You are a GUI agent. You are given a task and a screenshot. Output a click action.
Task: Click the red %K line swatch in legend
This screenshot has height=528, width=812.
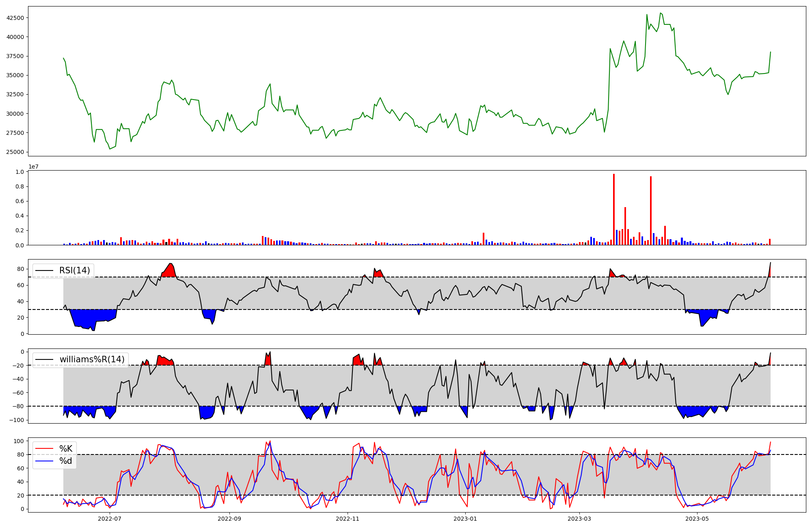[x=44, y=449]
